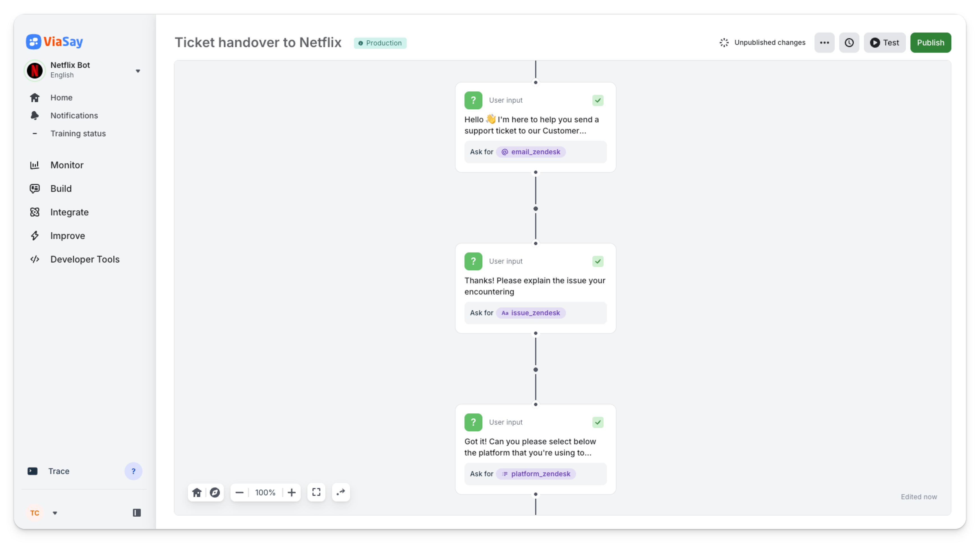The image size is (980, 543).
Task: Click Unpublished changes indicator
Action: coord(762,42)
